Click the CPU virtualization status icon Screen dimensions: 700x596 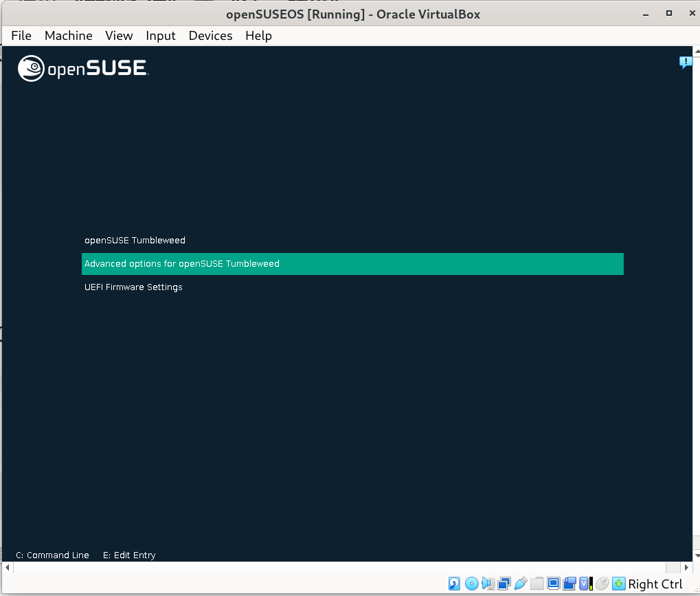click(x=586, y=584)
